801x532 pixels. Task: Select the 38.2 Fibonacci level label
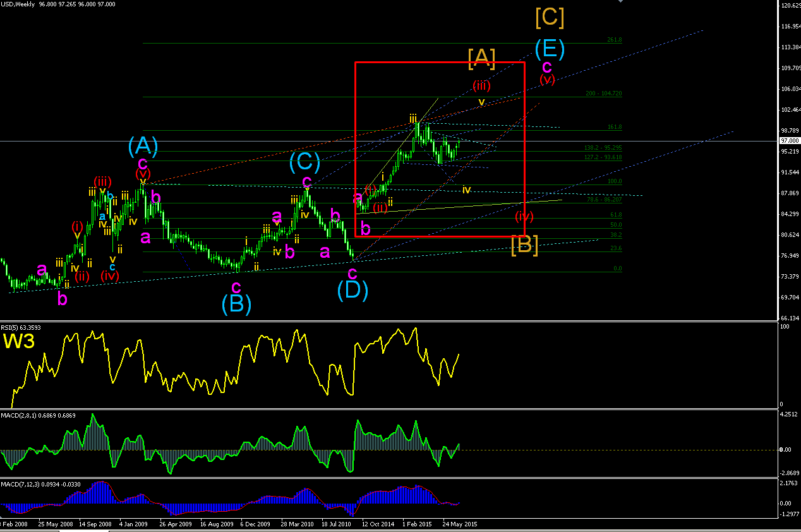616,235
